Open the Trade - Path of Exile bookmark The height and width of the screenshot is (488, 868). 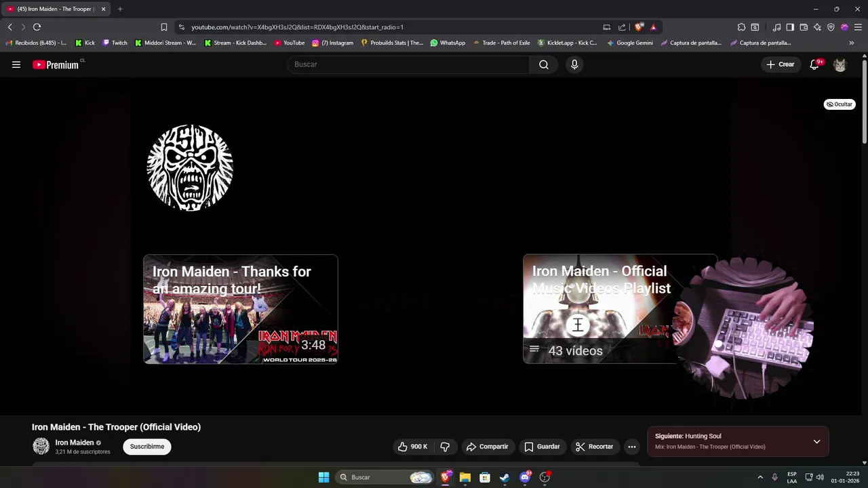tap(501, 43)
